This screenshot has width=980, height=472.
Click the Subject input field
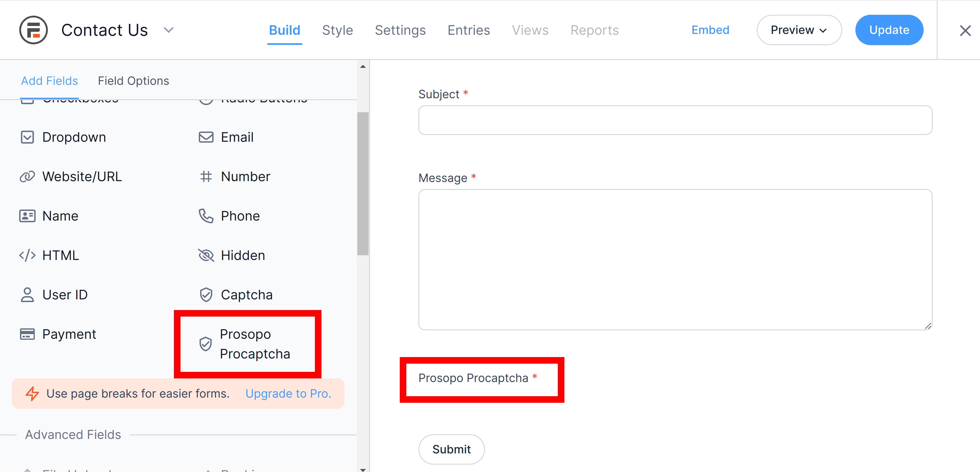pyautogui.click(x=675, y=120)
